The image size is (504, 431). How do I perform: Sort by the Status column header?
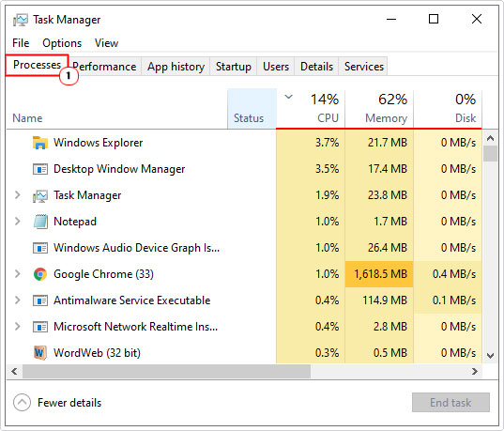tap(252, 109)
